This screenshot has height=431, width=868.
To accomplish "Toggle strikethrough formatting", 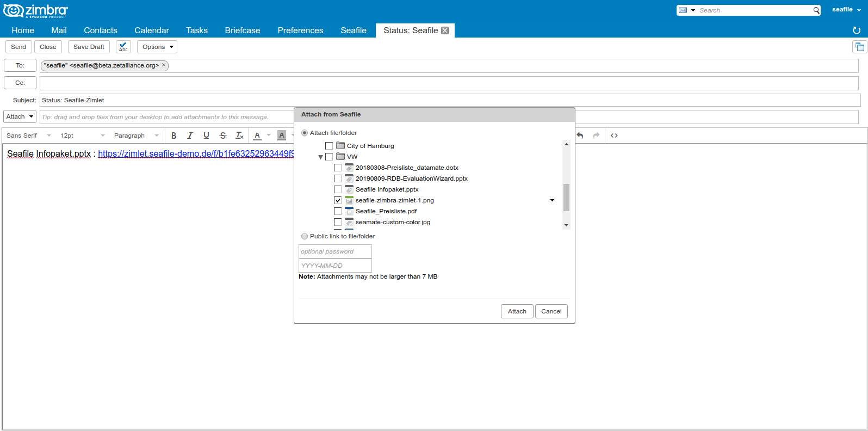I will point(223,136).
